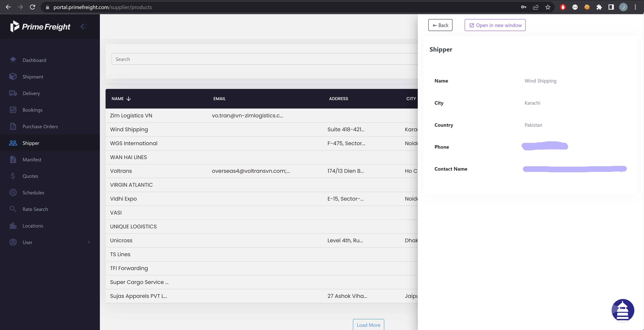Select the VASI row
Screen dimensions: 644x330
coord(261,213)
